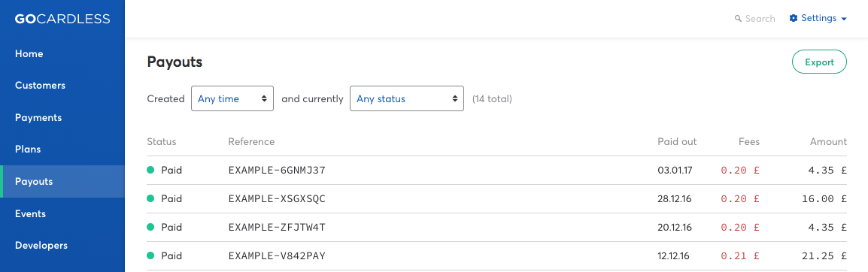
Task: Click green status dot for EXAMPLE-V842PAY
Action: click(150, 256)
